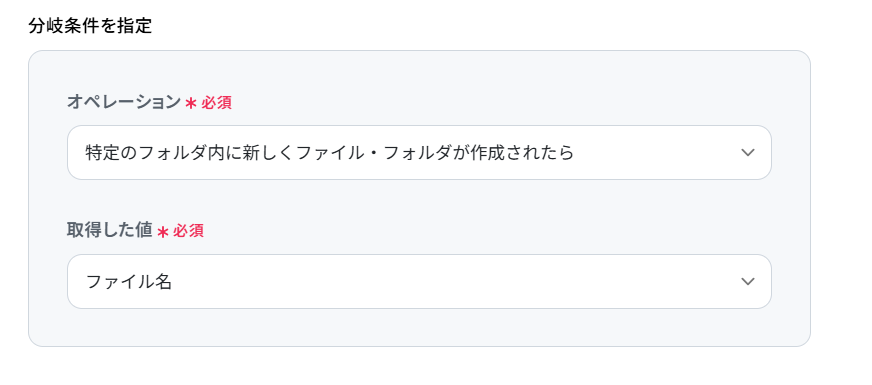Expand 取得した値 options via down arrow
Screen dimensions: 872x385
pos(748,282)
